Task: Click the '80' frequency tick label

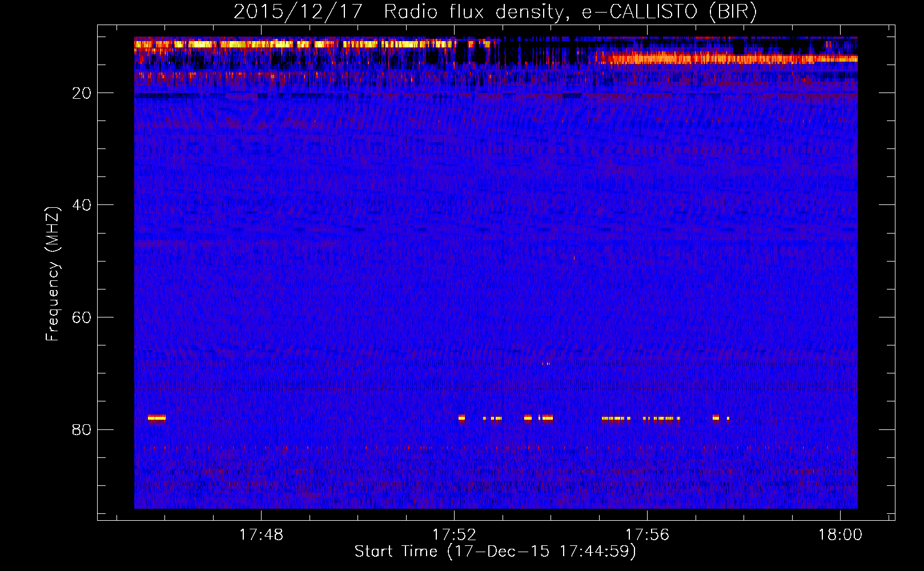Action: click(x=82, y=429)
